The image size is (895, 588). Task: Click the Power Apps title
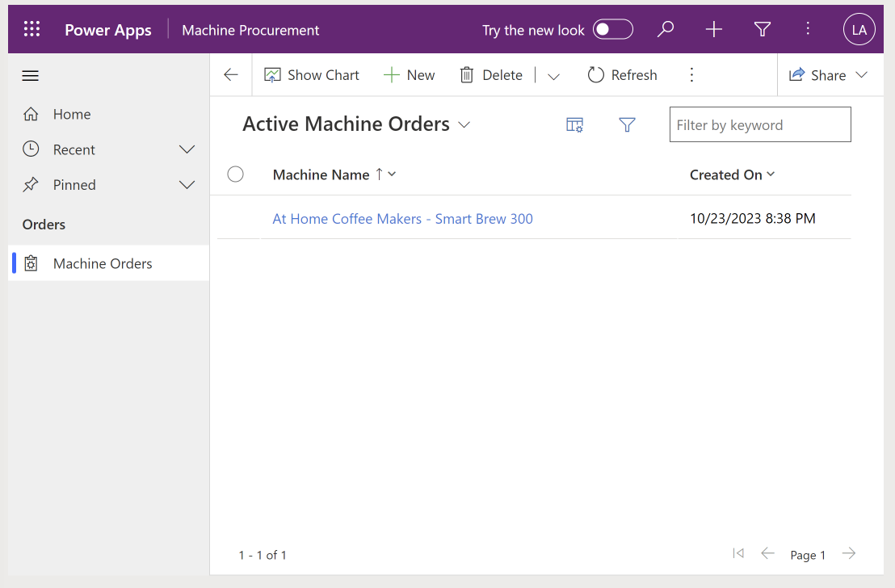108,30
